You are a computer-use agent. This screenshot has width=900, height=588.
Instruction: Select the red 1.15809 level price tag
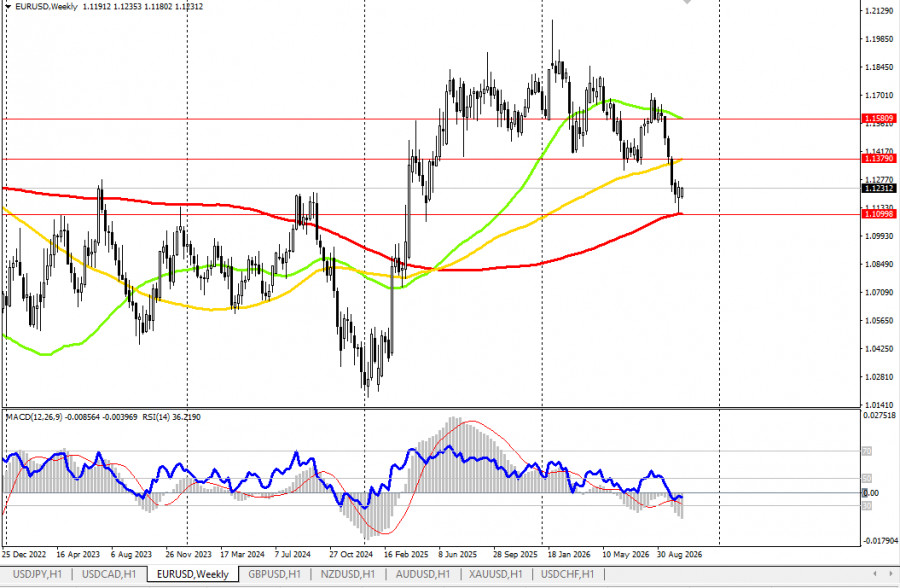pos(879,118)
